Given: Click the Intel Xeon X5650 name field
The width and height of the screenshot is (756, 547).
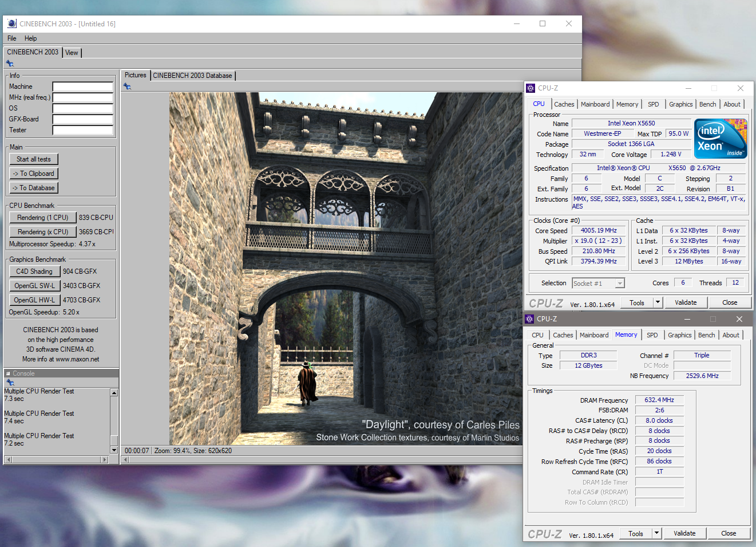Looking at the screenshot, I should coord(631,123).
